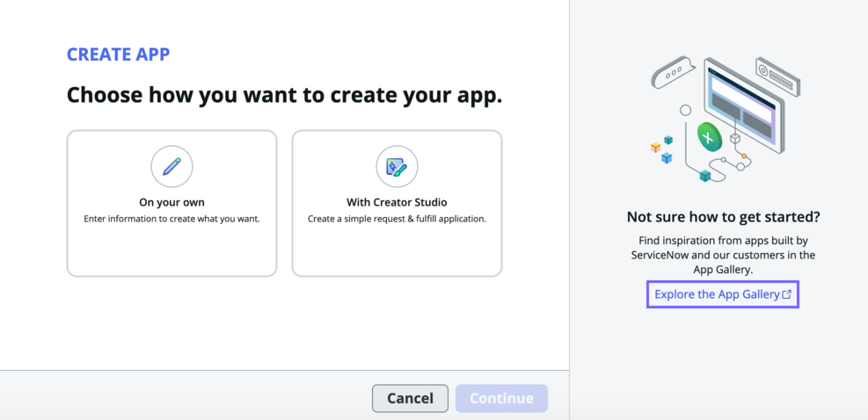Click the app builder illustration
Screen dimensions: 868x420
[725, 119]
